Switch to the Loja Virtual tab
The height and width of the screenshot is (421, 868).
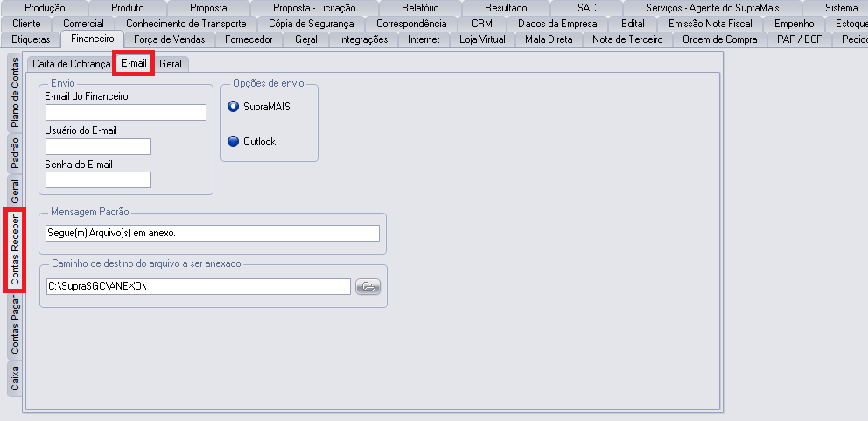click(x=482, y=39)
